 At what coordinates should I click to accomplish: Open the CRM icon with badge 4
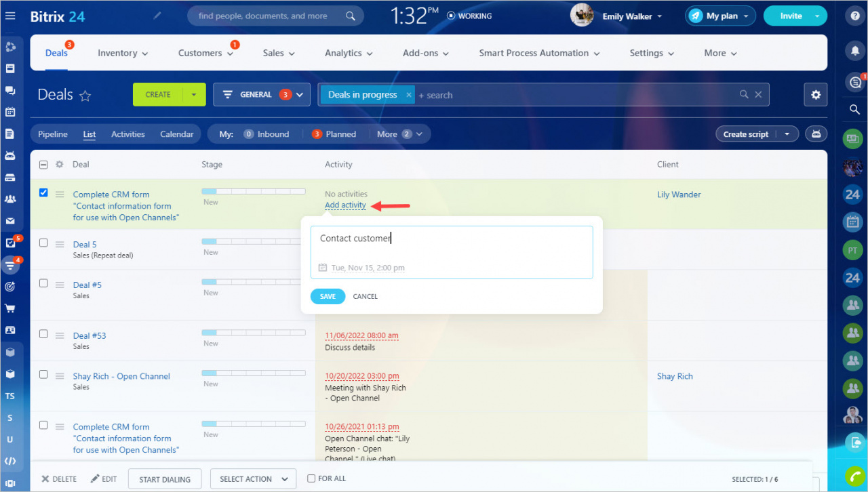click(10, 264)
